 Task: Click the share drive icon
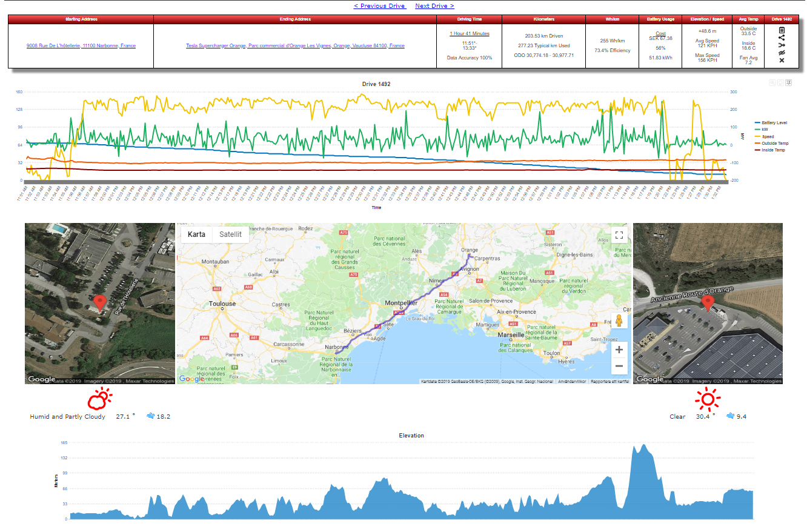click(782, 37)
